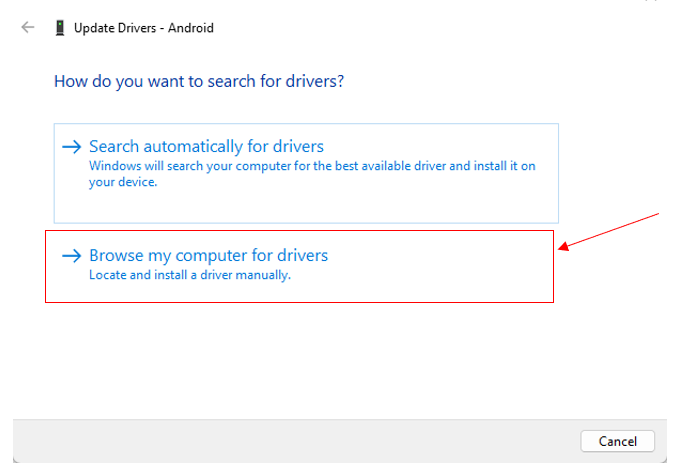The image size is (684, 476).
Task: Click the gray footer bar left of Cancel
Action: (300, 440)
